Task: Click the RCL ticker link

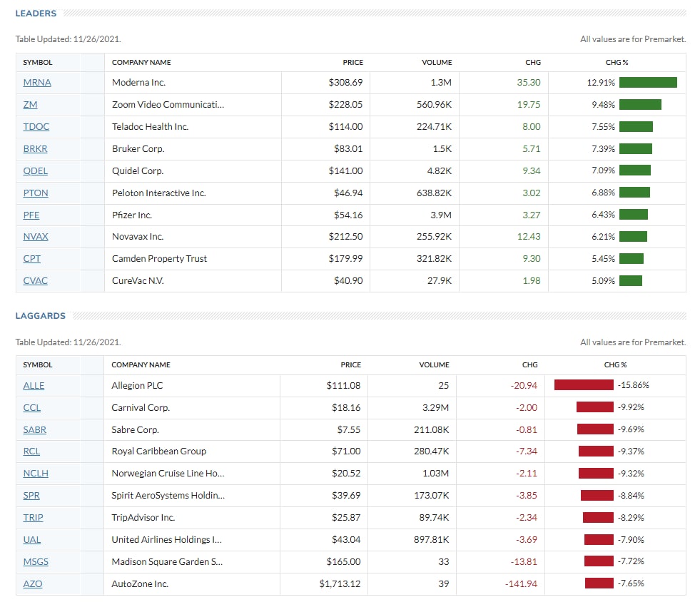Action: point(31,451)
